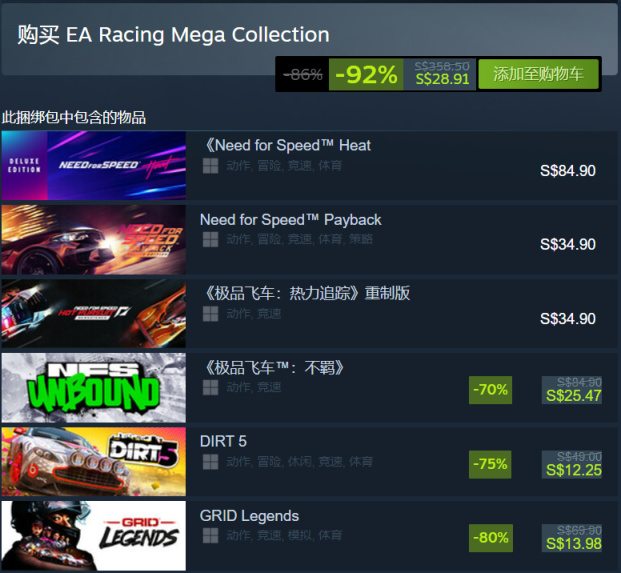Click the Need for Speed™ Payback title
Viewport: 621px width, 573px height.
tap(290, 220)
